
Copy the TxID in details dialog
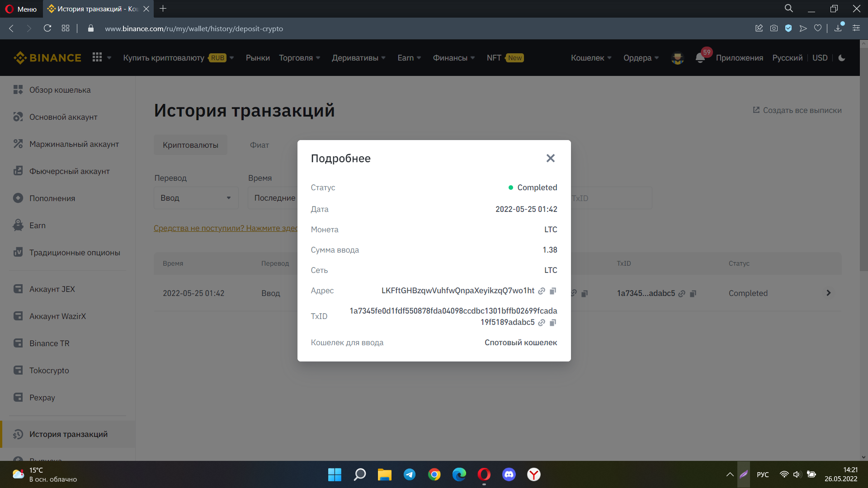point(552,323)
